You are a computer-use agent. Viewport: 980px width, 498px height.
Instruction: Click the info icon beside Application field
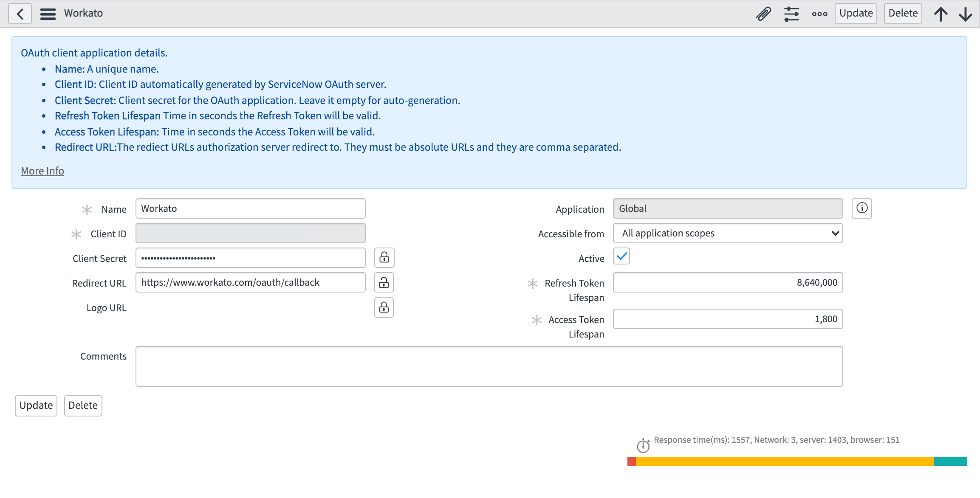pos(862,208)
